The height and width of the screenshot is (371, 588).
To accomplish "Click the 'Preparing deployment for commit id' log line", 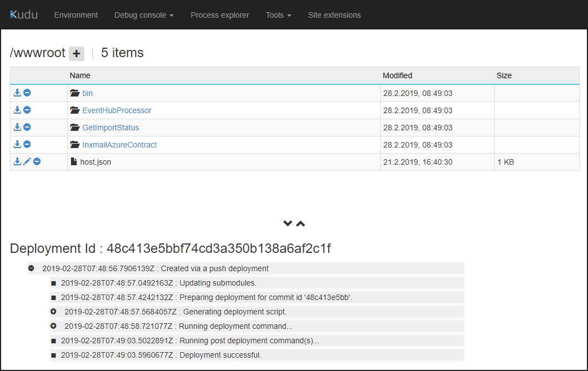I will coord(257,297).
